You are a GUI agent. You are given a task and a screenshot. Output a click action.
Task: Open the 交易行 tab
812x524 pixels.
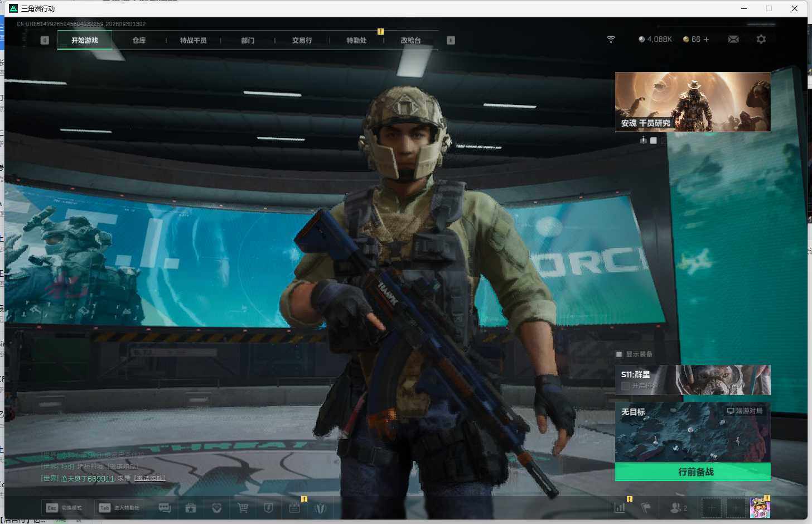coord(302,40)
